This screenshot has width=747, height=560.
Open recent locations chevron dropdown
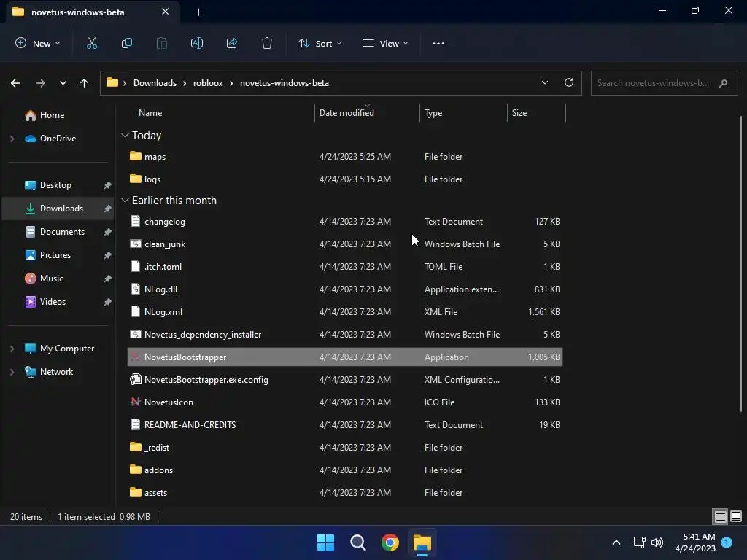pos(63,83)
